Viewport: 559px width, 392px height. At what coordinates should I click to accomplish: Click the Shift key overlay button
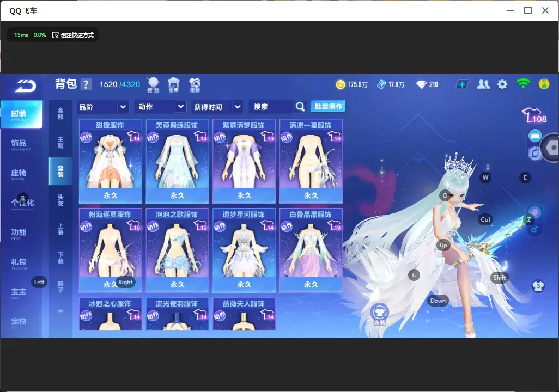coord(499,278)
